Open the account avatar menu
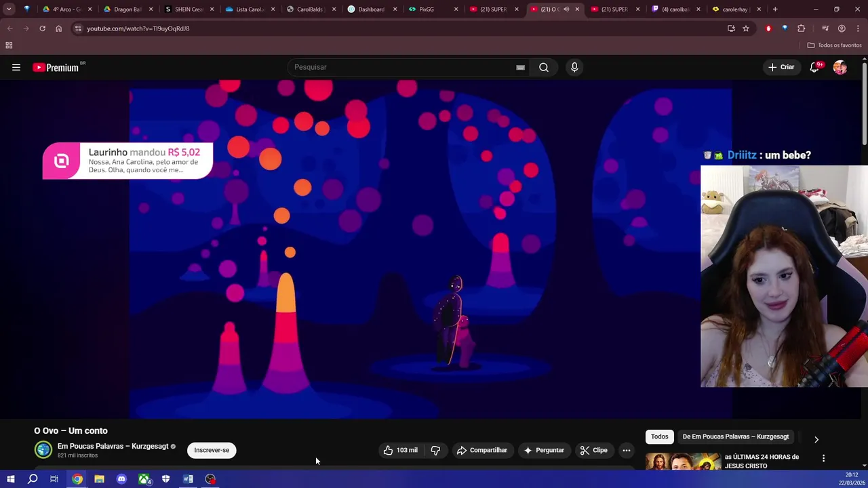Screen dimensions: 868x488 click(840, 67)
